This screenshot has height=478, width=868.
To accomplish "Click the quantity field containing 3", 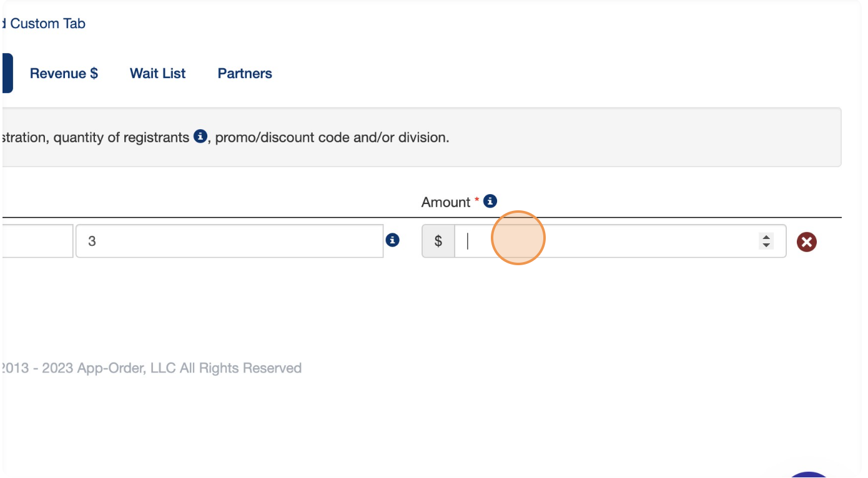I will click(x=229, y=241).
